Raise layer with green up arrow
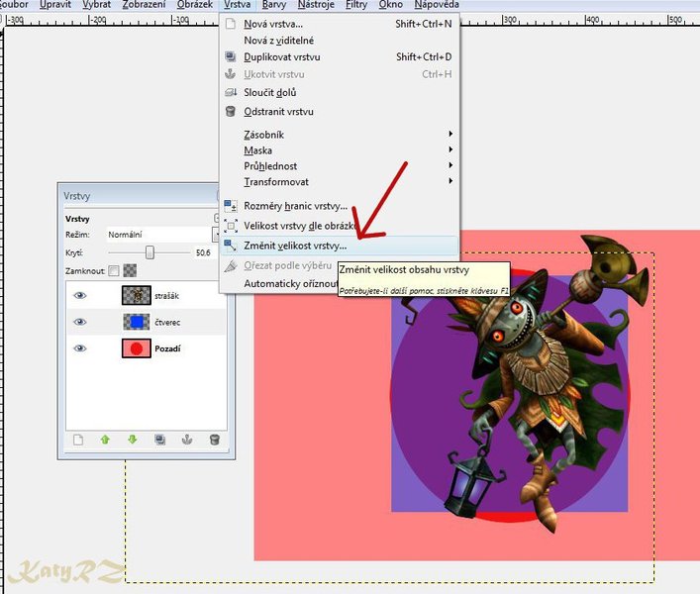 tap(105, 440)
